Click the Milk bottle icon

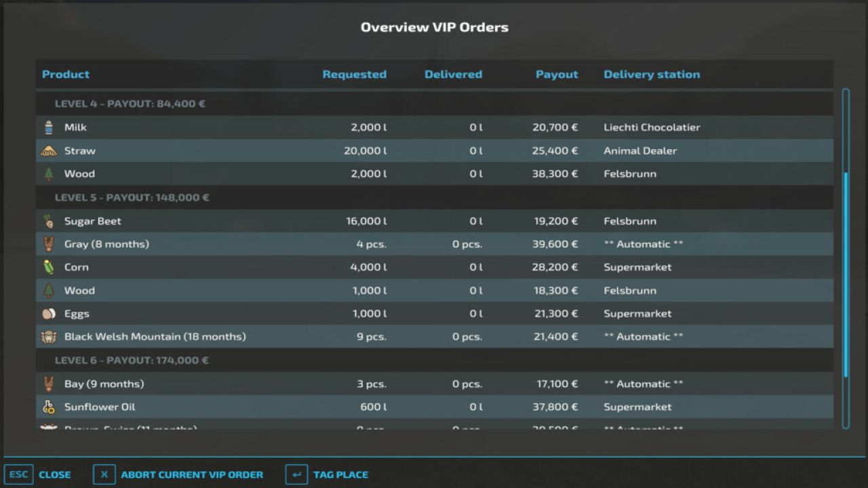[47, 127]
